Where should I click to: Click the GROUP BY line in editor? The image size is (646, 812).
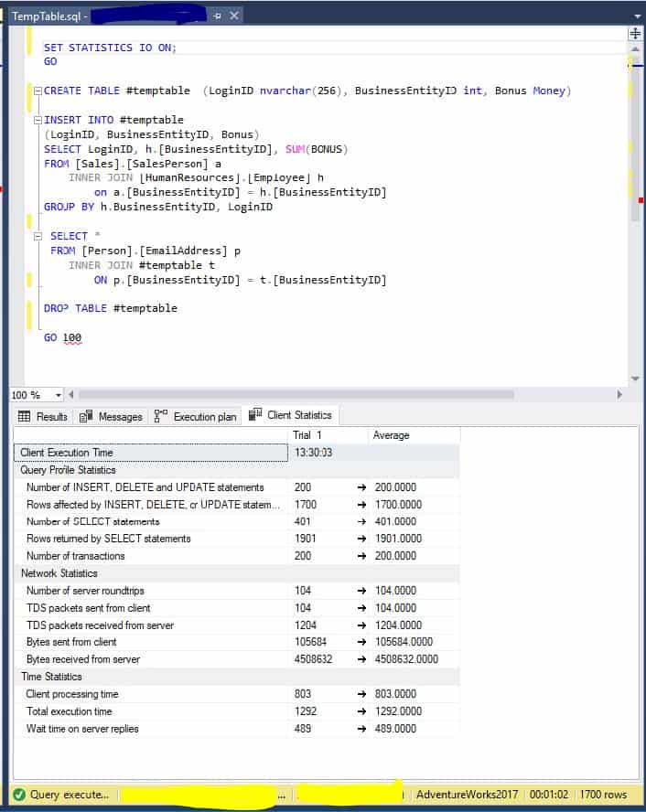[158, 207]
